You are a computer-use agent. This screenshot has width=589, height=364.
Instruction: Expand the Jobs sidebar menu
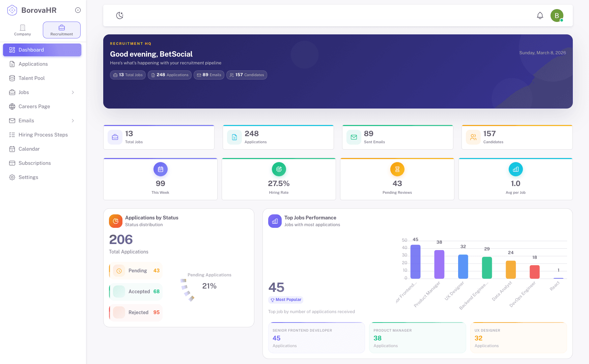[x=73, y=92]
